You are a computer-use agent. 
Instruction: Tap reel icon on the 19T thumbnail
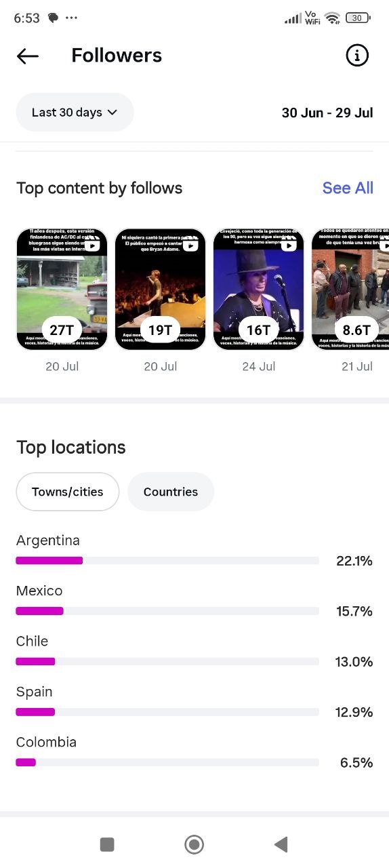[x=190, y=245]
